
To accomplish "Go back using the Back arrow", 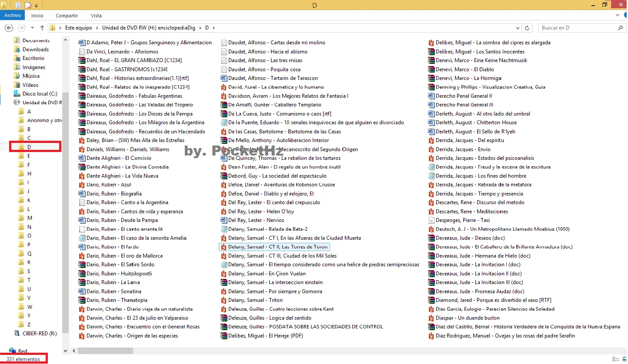I will 8,28.
